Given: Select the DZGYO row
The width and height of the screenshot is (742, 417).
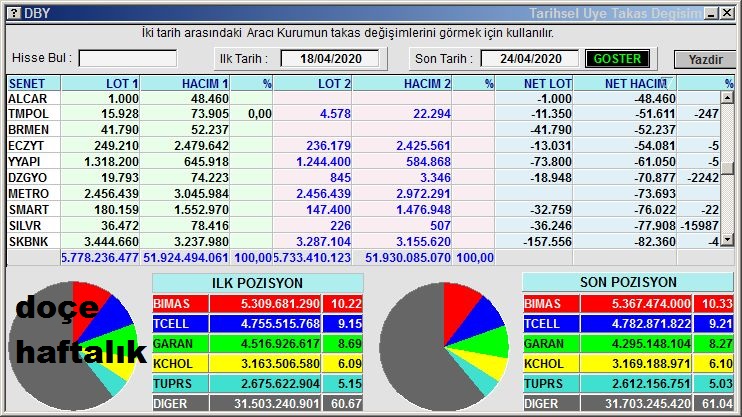Looking at the screenshot, I should tap(363, 178).
